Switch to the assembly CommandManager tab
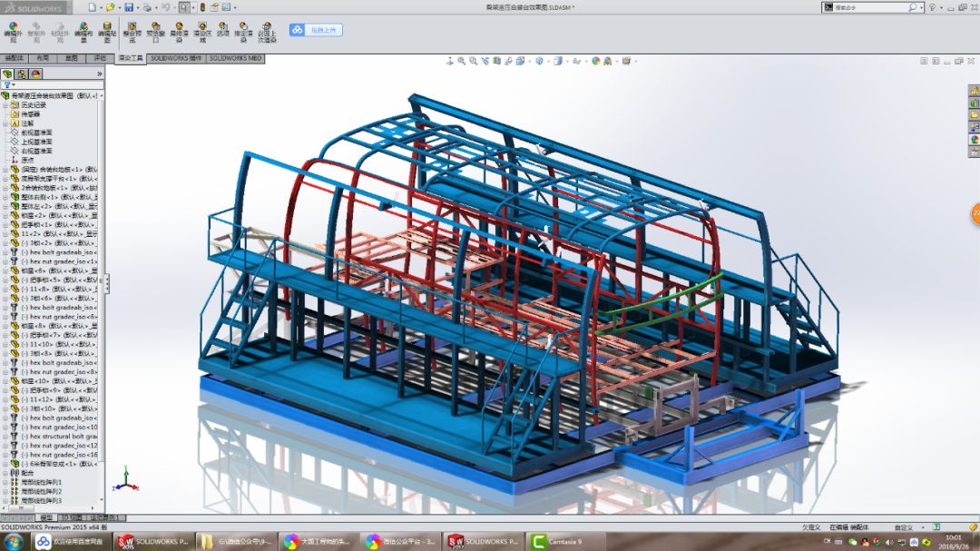This screenshot has width=980, height=551. 15,57
